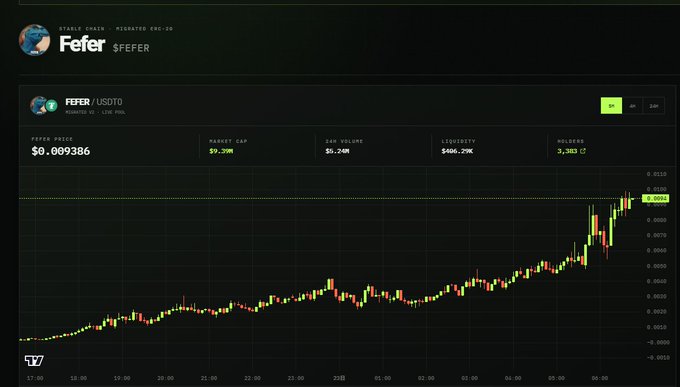Click the USDT0 Tether pair icon

pyautogui.click(x=52, y=105)
